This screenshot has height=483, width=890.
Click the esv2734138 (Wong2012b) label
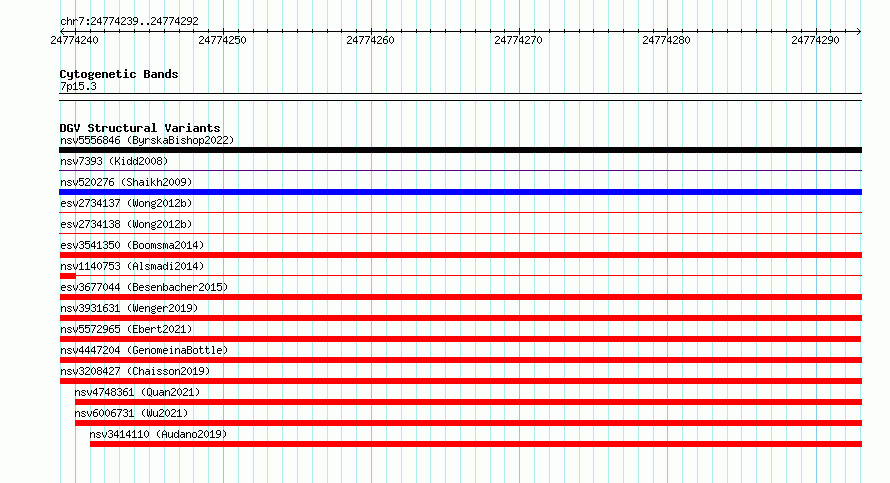pos(126,224)
